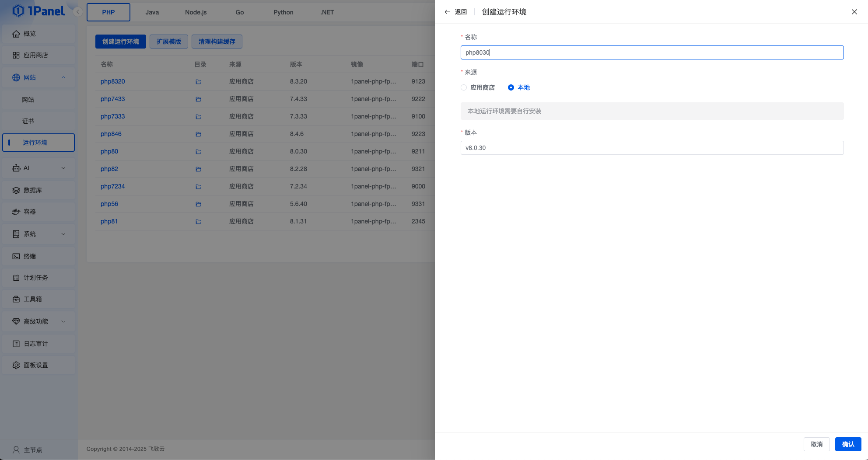
Task: Expand the 系统 sidebar menu
Action: (x=63, y=234)
